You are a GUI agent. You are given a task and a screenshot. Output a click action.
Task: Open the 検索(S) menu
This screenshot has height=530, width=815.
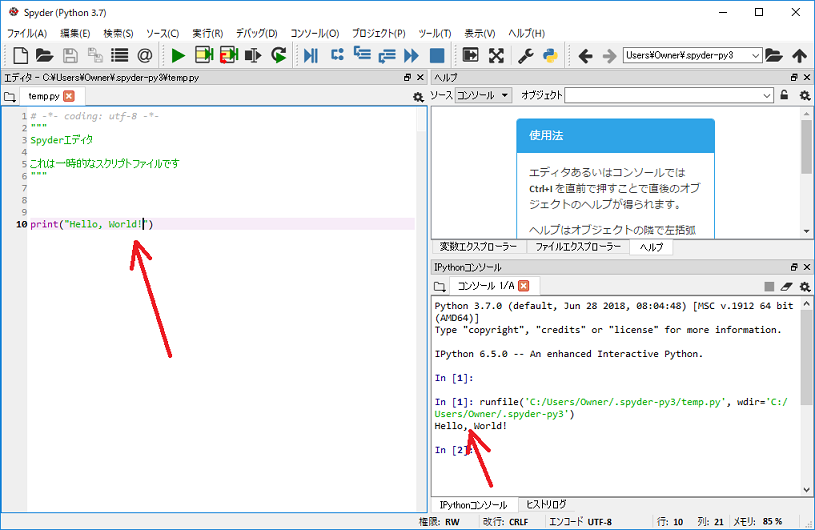[x=118, y=33]
